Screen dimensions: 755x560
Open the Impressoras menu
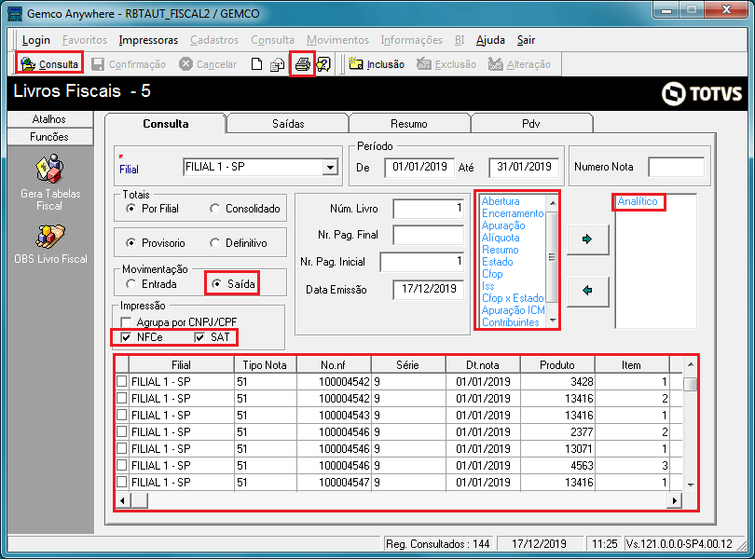(148, 40)
